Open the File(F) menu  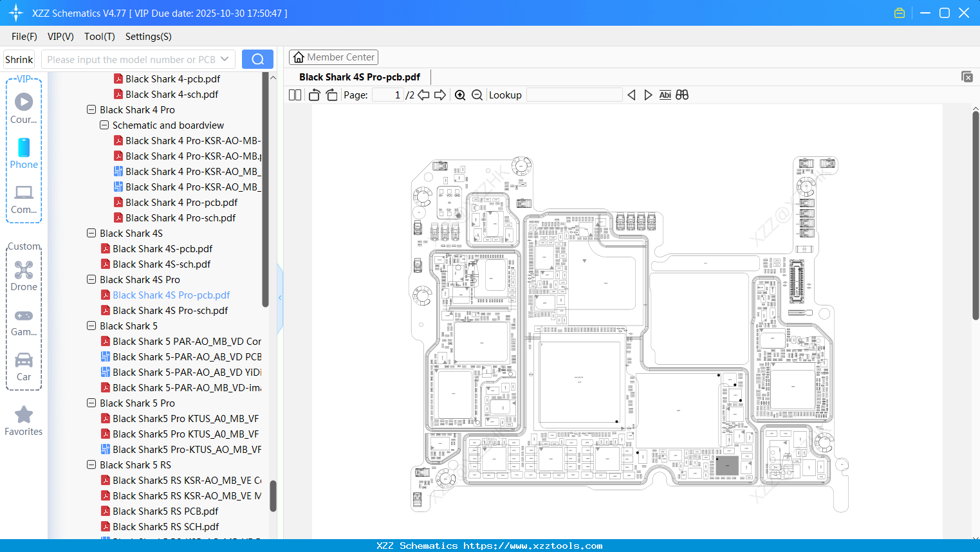click(x=24, y=37)
